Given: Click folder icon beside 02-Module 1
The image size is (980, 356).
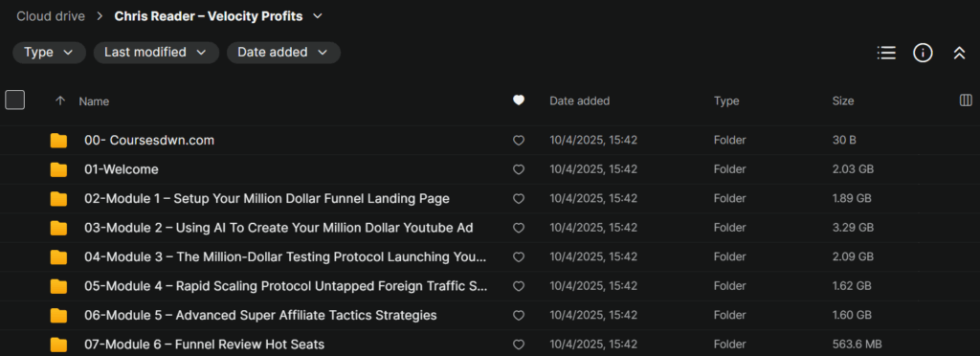Looking at the screenshot, I should pos(58,199).
